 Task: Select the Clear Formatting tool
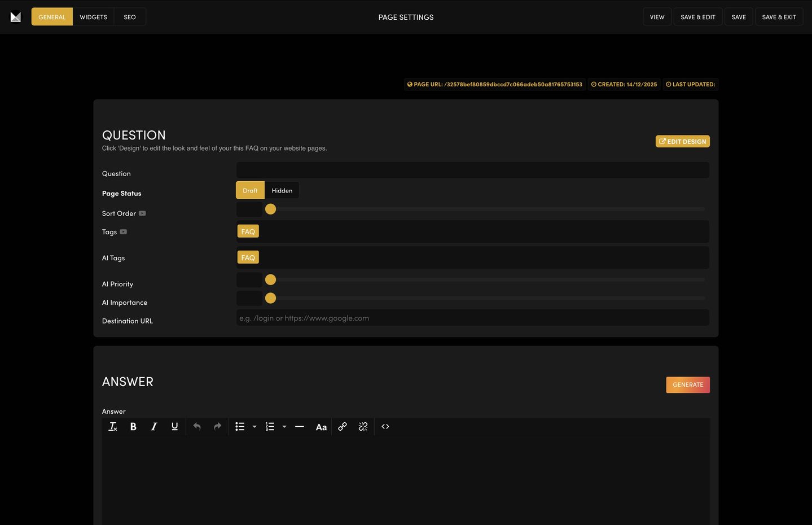tap(112, 426)
